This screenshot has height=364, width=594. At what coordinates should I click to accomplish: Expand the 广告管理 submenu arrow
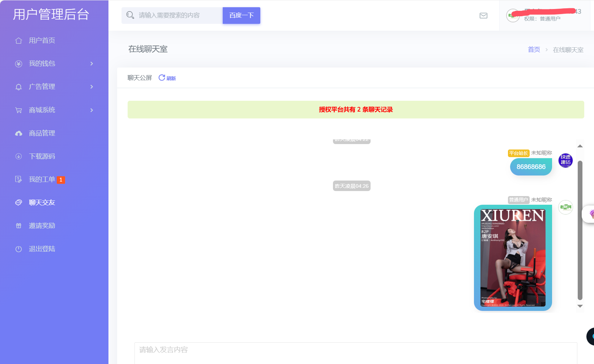pyautogui.click(x=92, y=87)
